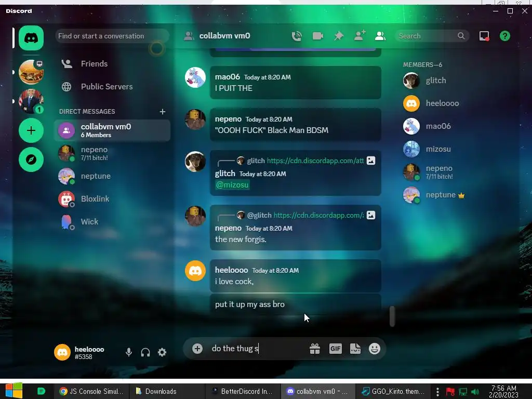Open Friends page
The height and width of the screenshot is (399, 532).
[112, 64]
